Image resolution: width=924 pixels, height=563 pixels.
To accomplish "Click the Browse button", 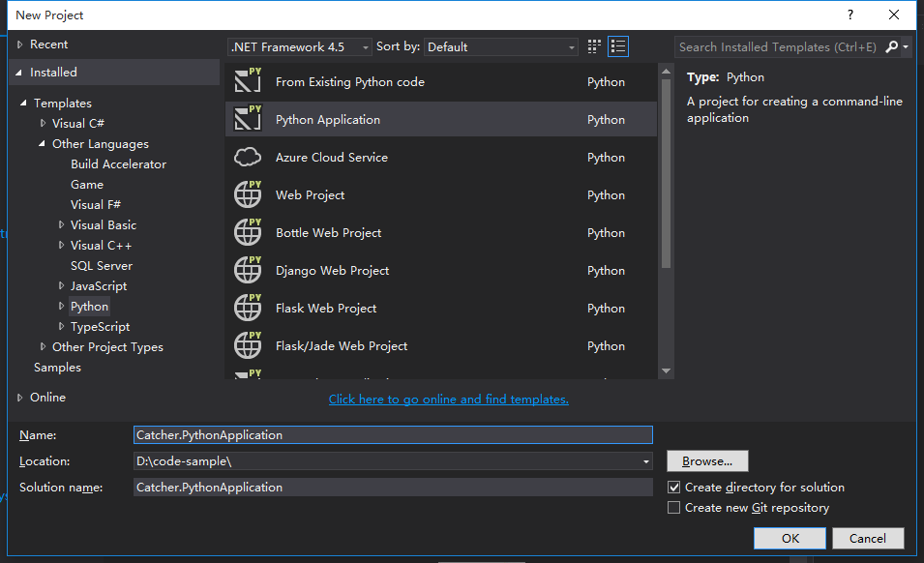I will tap(706, 461).
